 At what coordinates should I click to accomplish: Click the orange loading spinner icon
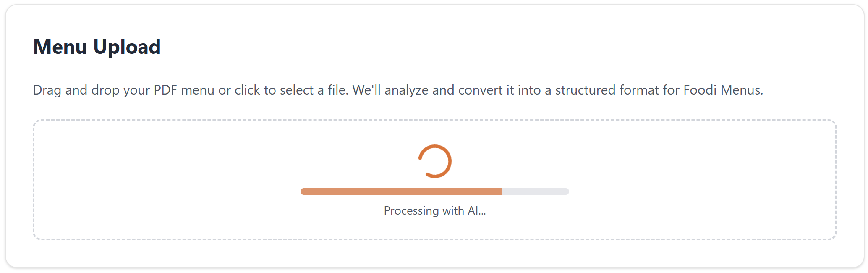(x=435, y=161)
